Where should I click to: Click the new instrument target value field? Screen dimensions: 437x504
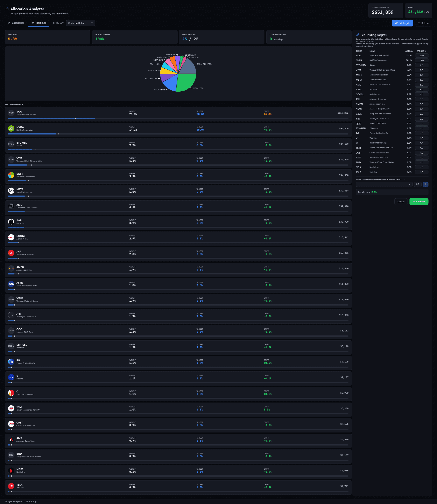point(417,184)
